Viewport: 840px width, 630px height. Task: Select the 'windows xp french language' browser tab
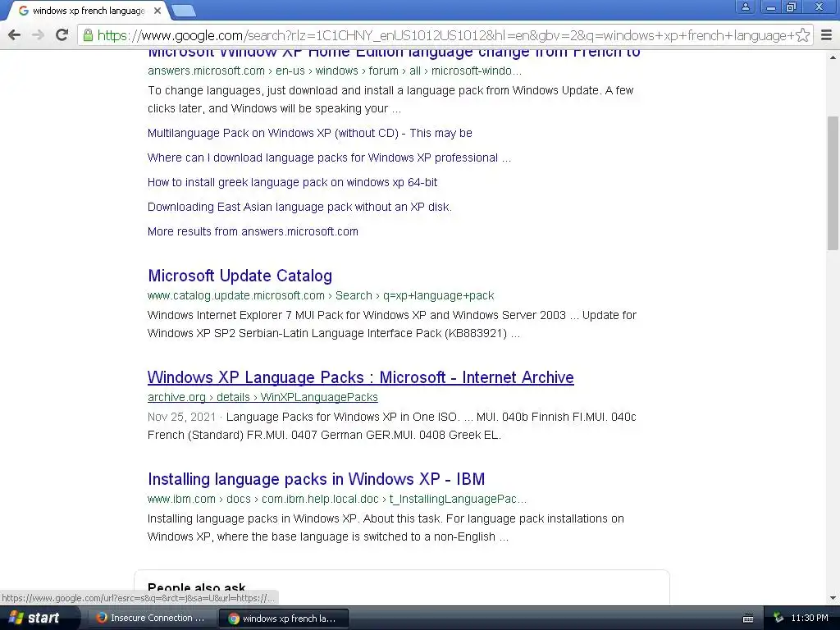pyautogui.click(x=89, y=11)
